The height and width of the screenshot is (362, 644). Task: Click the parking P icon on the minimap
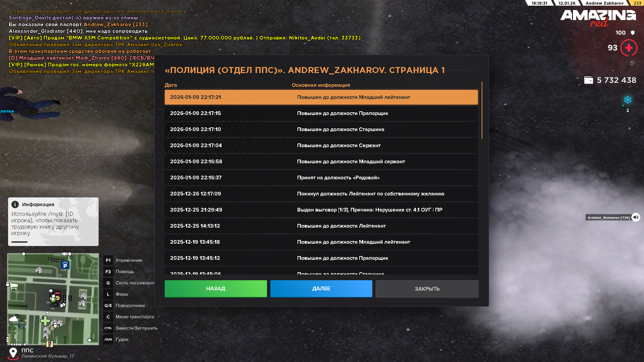[66, 265]
